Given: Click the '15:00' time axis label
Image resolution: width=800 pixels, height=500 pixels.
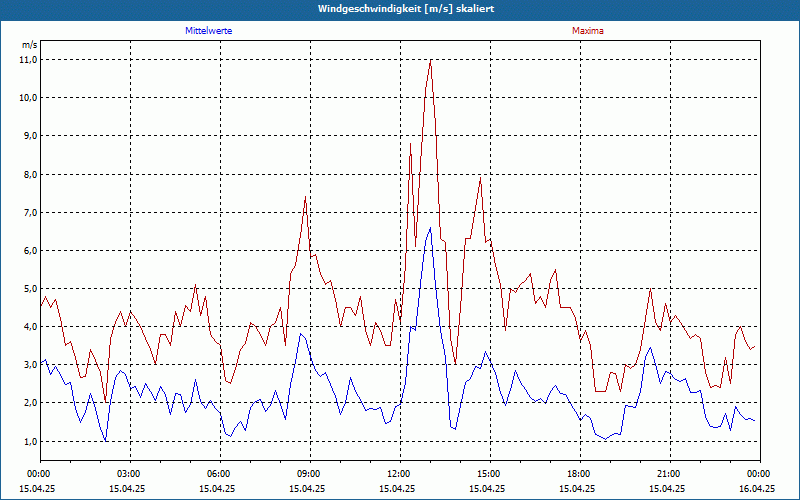Looking at the screenshot, I should coord(490,474).
